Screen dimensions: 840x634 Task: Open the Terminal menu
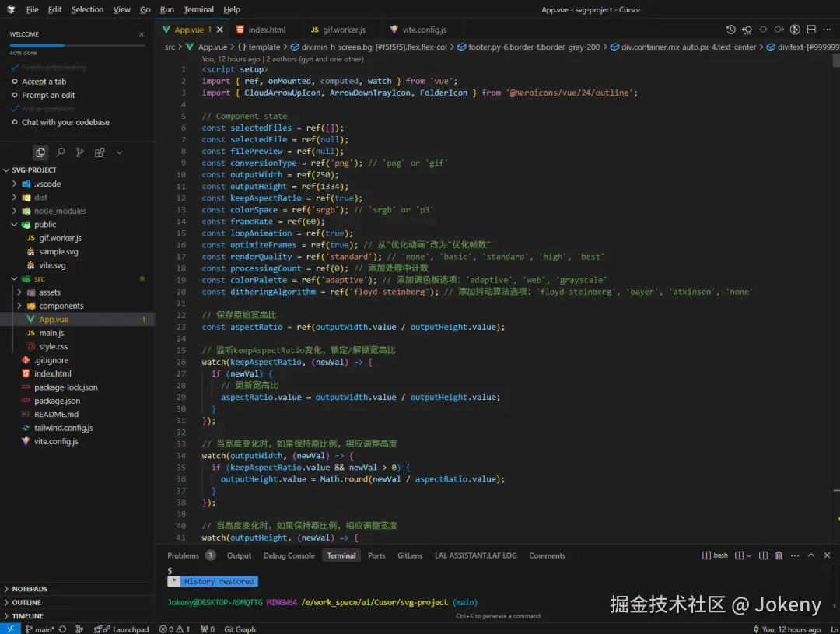pos(198,9)
